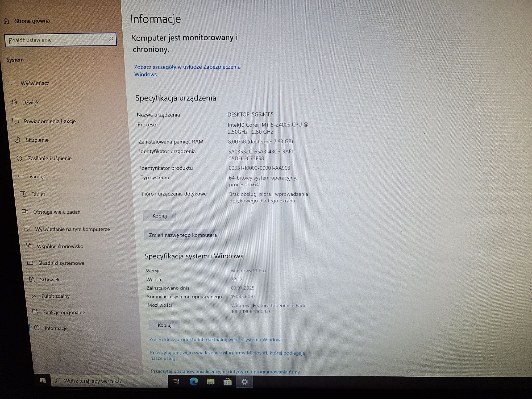Open Przeczytaj postanowienia licencyjne link
Viewport: 532px width, 399px height.
tap(225, 371)
